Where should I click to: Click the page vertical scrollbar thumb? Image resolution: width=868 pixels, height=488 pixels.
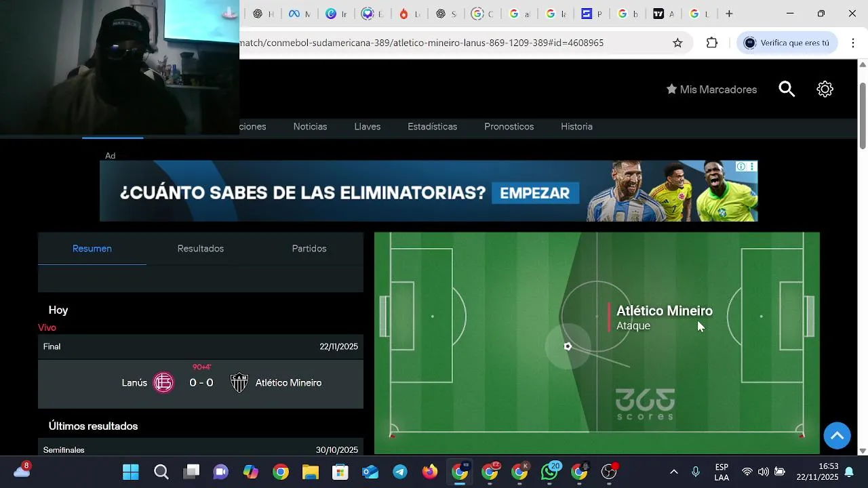(x=863, y=115)
